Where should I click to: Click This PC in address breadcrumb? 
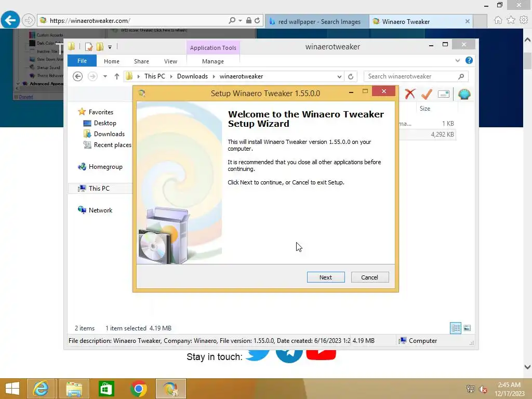(x=155, y=76)
